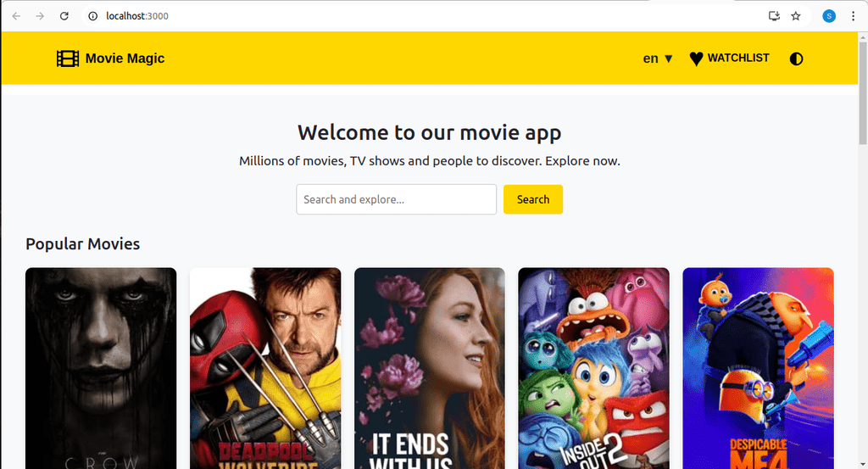Image resolution: width=868 pixels, height=469 pixels.
Task: Click the film strip logo icon
Action: pyautogui.click(x=68, y=59)
